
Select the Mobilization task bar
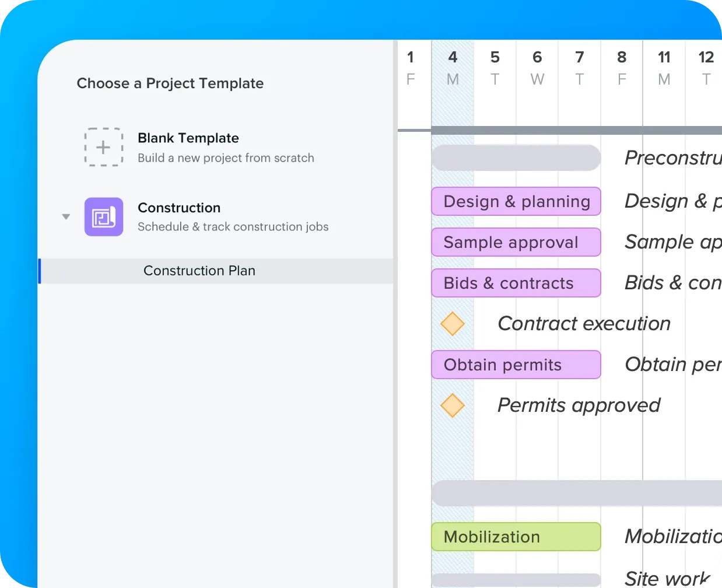[516, 537]
